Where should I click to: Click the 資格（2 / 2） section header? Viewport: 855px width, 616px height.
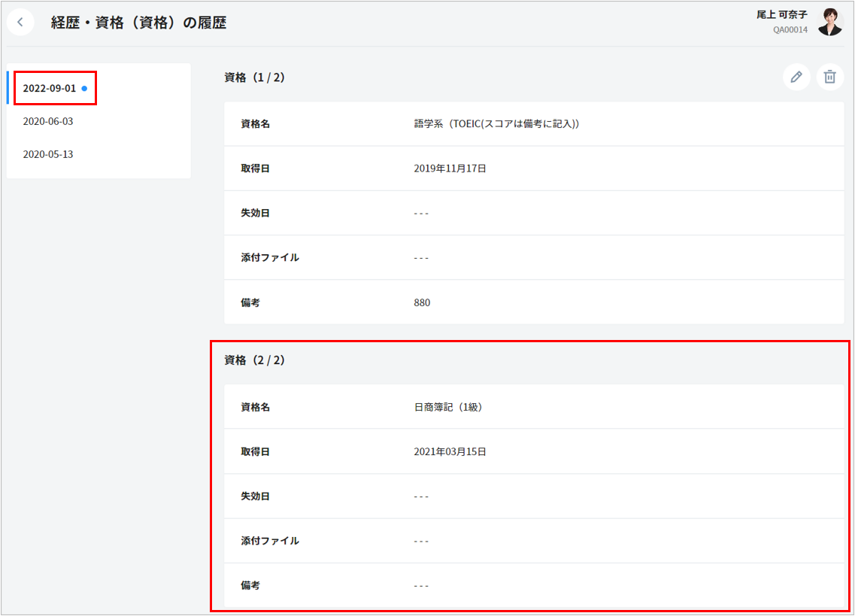coord(254,360)
